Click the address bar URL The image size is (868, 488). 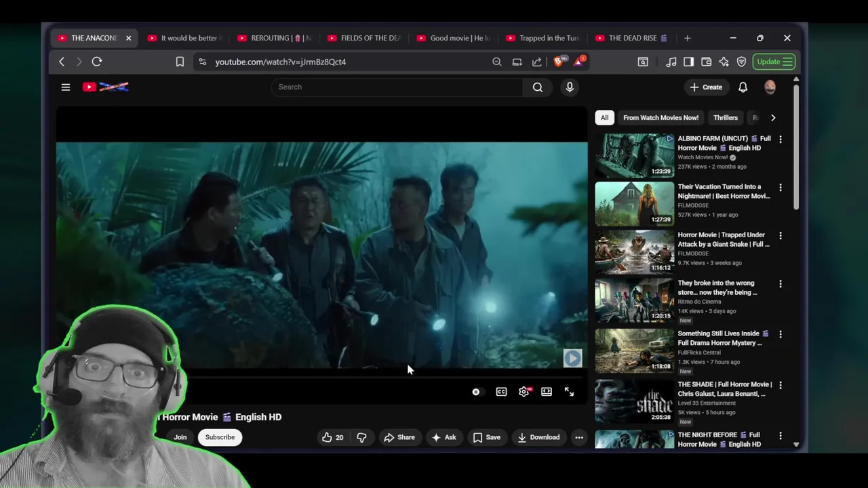[281, 62]
